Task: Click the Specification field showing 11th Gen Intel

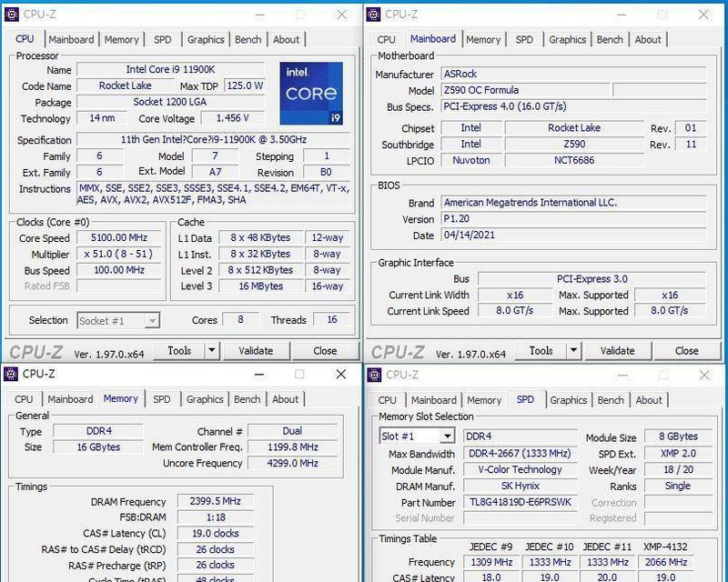Action: pos(214,140)
